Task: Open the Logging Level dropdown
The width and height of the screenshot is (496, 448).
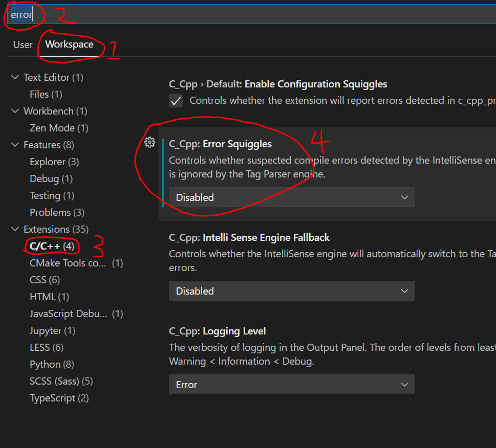Action: tap(291, 384)
